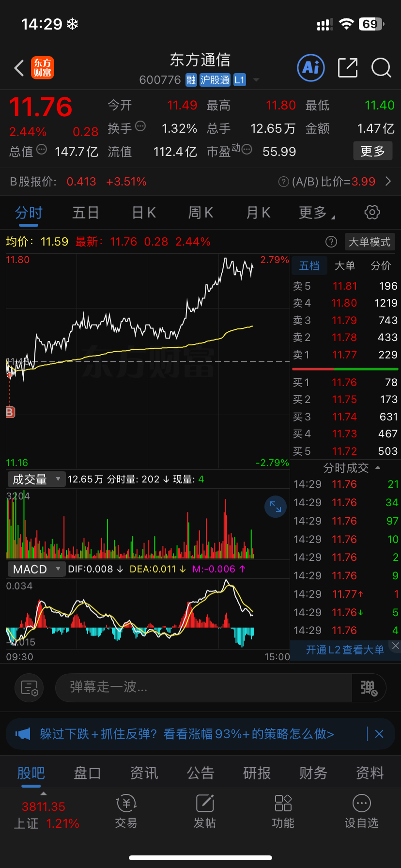Tap the 买1 11.76 order row
The height and width of the screenshot is (868, 401).
coord(345,383)
